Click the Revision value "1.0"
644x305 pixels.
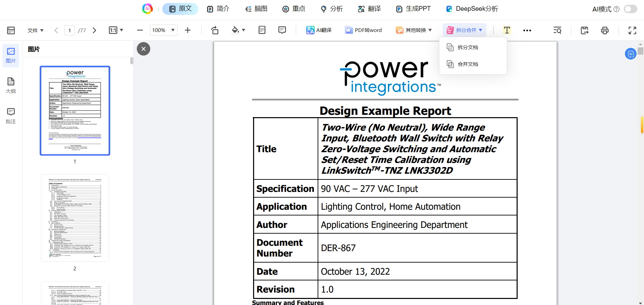point(327,290)
